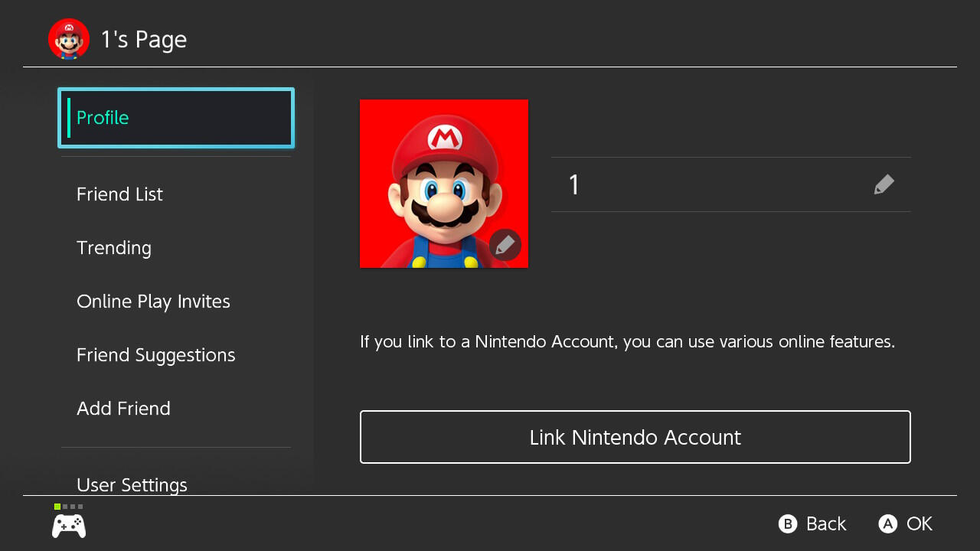
Task: Select the Mario profile image thumbnail
Action: pyautogui.click(x=444, y=184)
